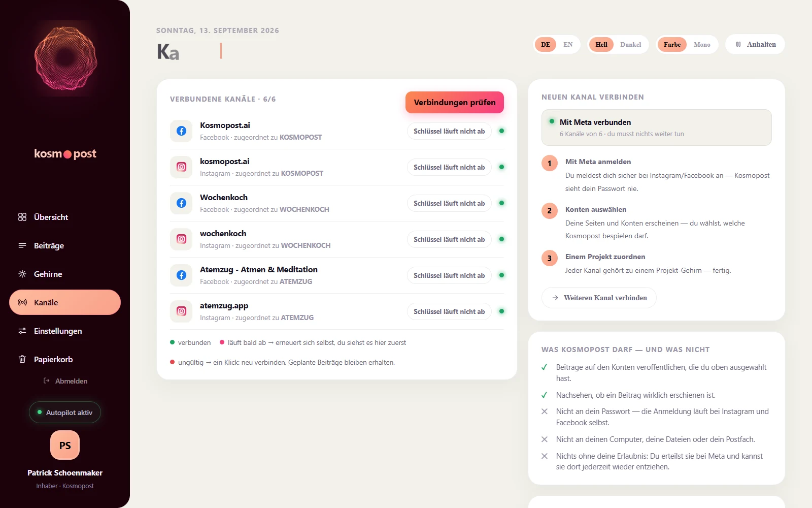
Task: Click the Wochenkoch Facebook channel name
Action: [224, 198]
